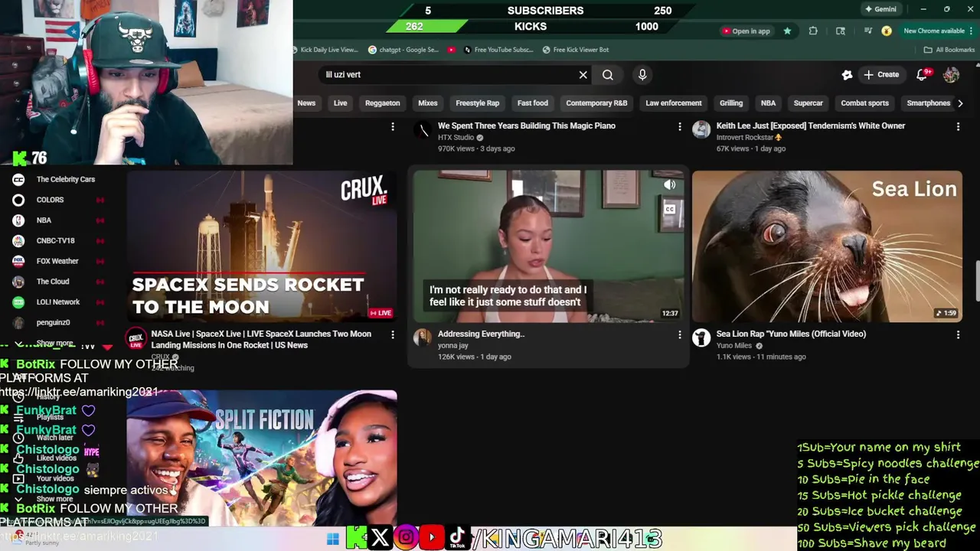This screenshot has width=980, height=551.
Task: Open Introvert Rockstar channel avatar
Action: coord(701,130)
